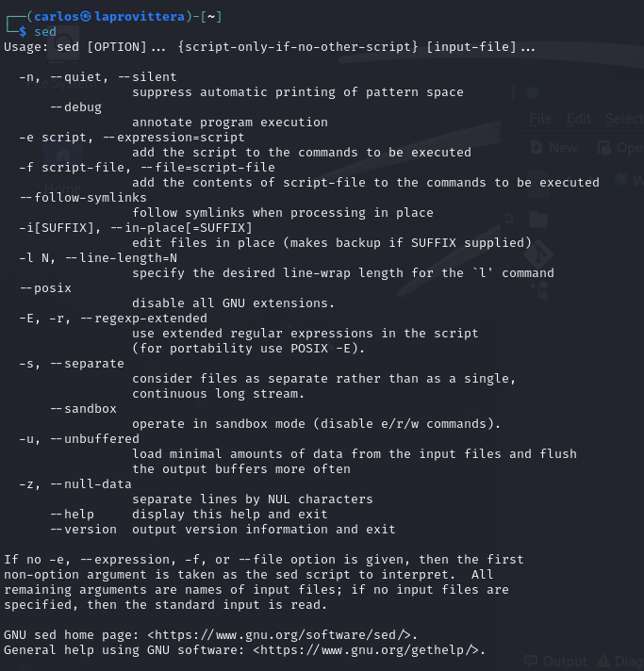The height and width of the screenshot is (671, 644).
Task: Open the gnu.org gethelp URL
Action: coord(369,650)
